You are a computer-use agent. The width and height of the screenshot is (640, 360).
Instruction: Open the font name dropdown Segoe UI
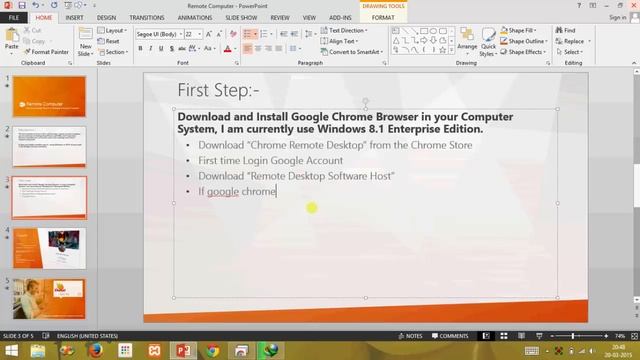[x=180, y=34]
